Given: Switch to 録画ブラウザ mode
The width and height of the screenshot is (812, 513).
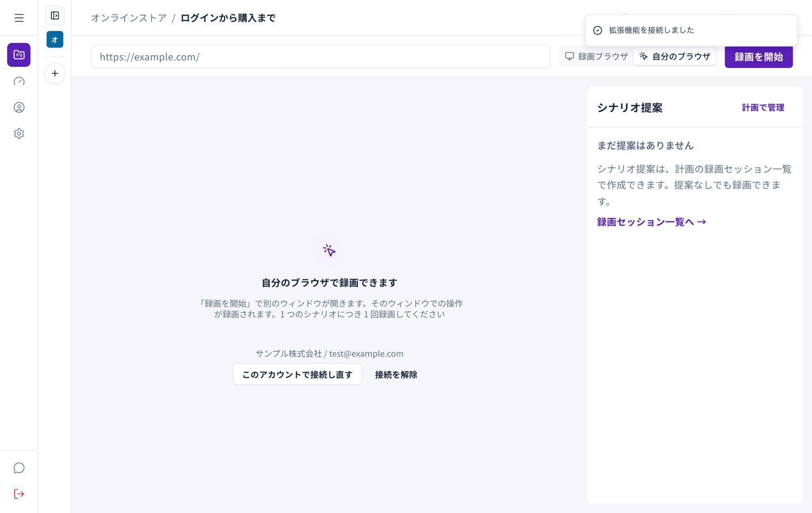Looking at the screenshot, I should tap(597, 57).
